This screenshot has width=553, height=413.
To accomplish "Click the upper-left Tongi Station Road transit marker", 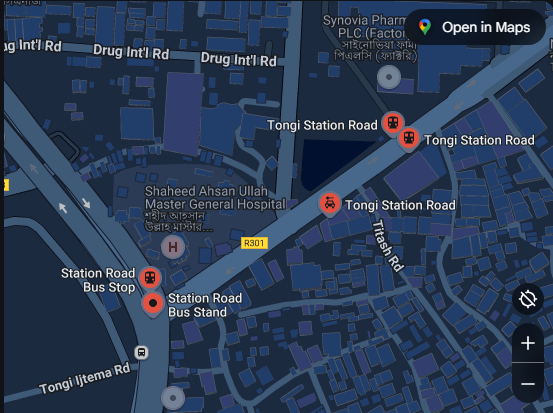I will coord(393,123).
